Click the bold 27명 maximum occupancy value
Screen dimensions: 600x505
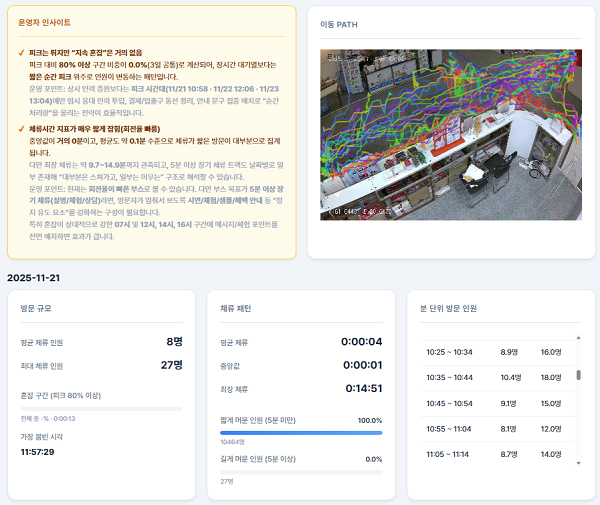[x=171, y=365]
